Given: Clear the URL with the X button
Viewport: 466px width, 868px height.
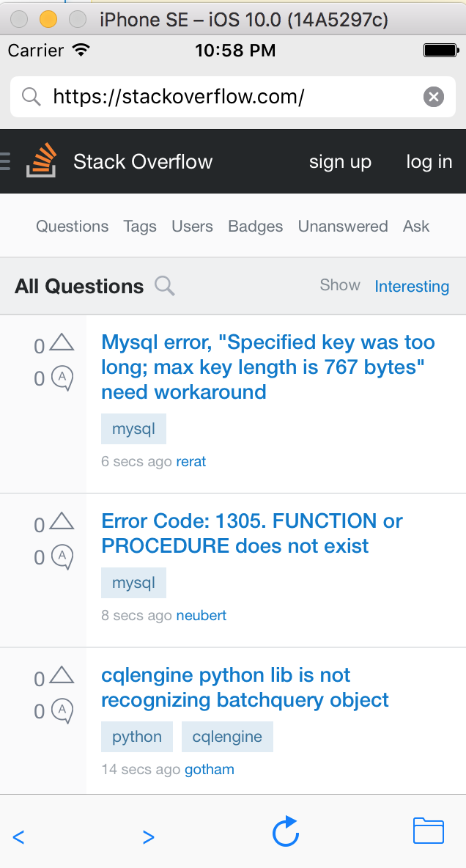Looking at the screenshot, I should click(x=434, y=97).
